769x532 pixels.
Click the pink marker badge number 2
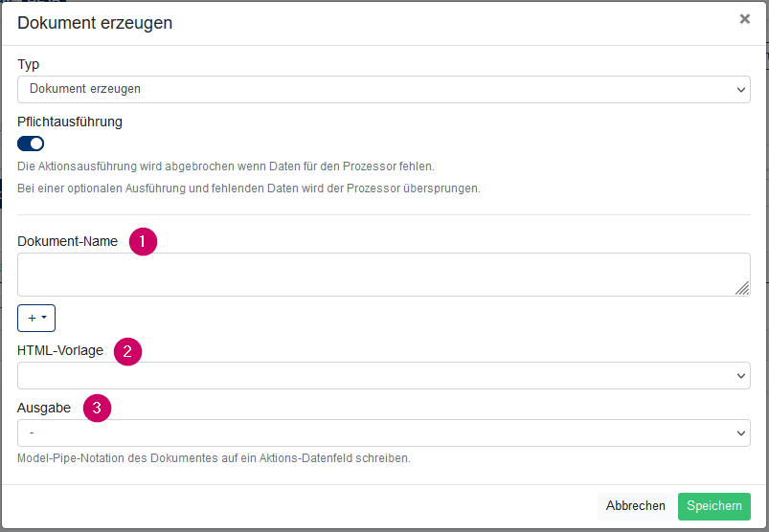(127, 351)
